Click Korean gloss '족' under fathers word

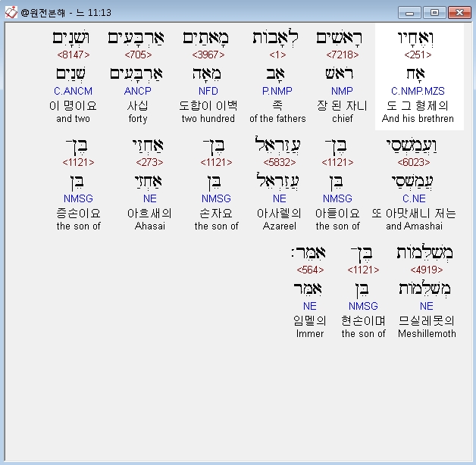[277, 106]
